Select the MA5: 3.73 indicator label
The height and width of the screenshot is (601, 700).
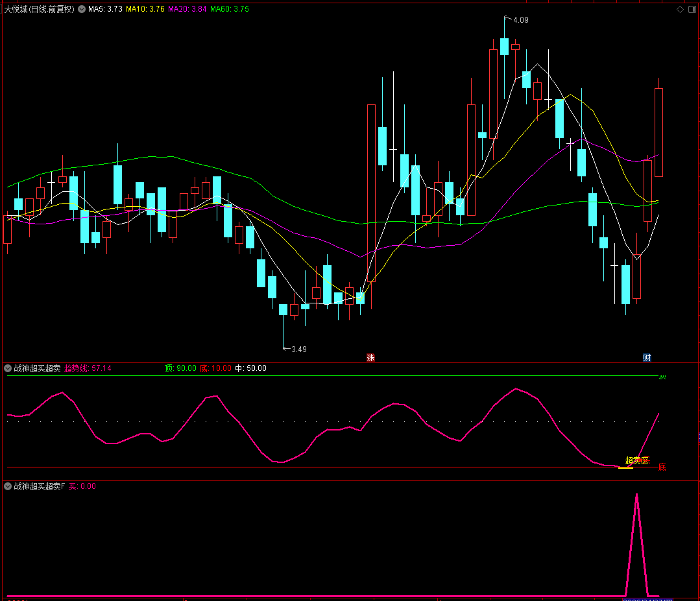tap(105, 9)
